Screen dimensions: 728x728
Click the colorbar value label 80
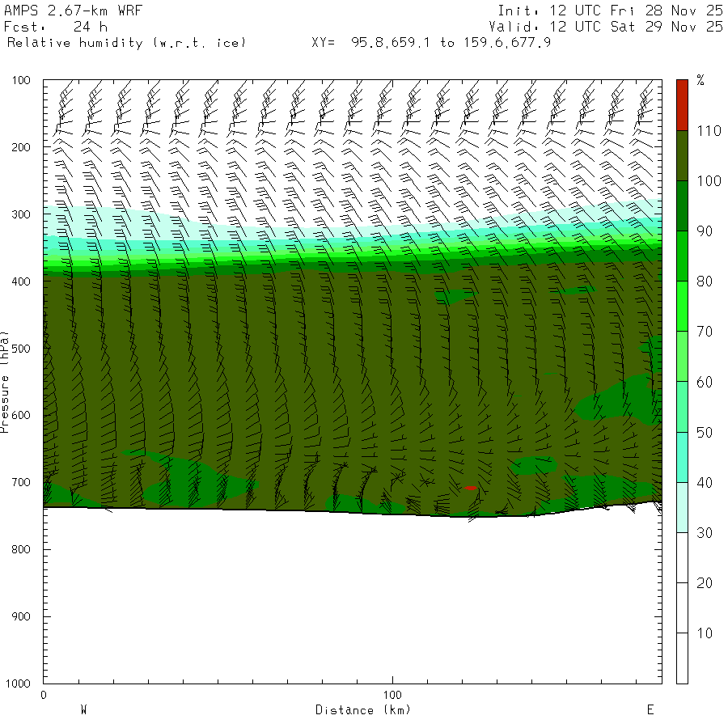[x=705, y=281]
